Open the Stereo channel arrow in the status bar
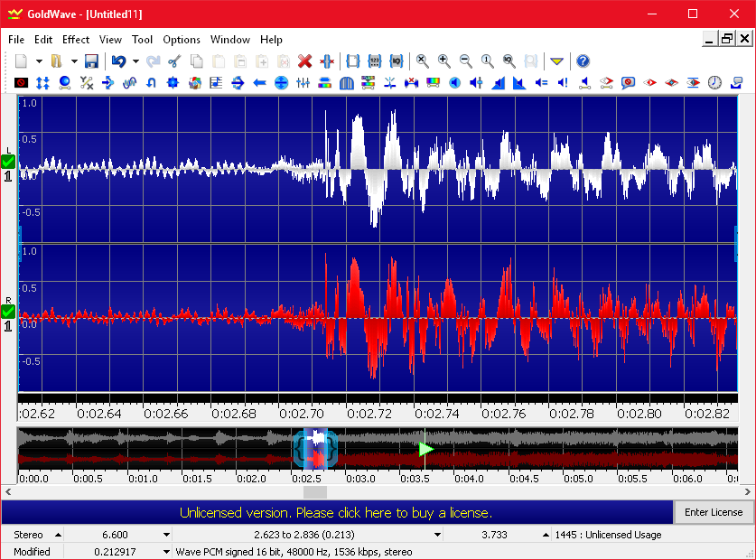The height and width of the screenshot is (560, 756). (x=58, y=535)
